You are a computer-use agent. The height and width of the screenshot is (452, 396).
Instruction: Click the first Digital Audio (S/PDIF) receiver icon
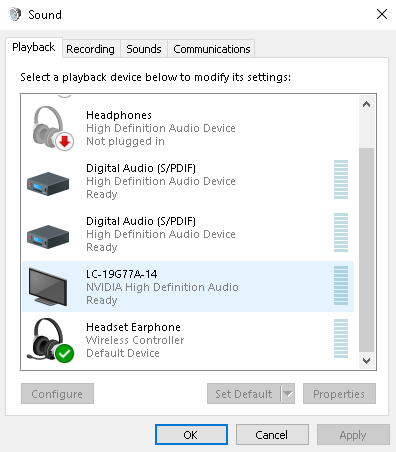pyautogui.click(x=48, y=184)
